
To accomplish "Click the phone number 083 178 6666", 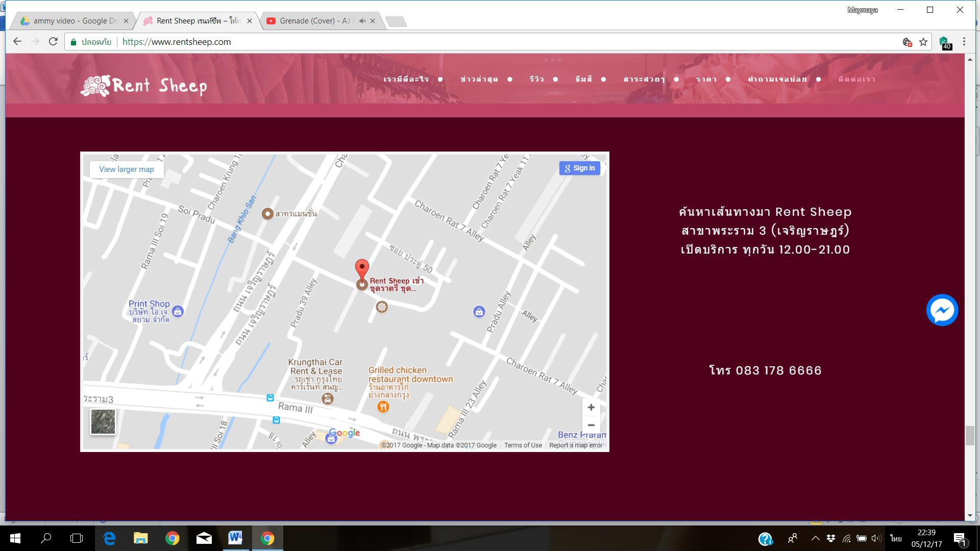I will (x=778, y=370).
